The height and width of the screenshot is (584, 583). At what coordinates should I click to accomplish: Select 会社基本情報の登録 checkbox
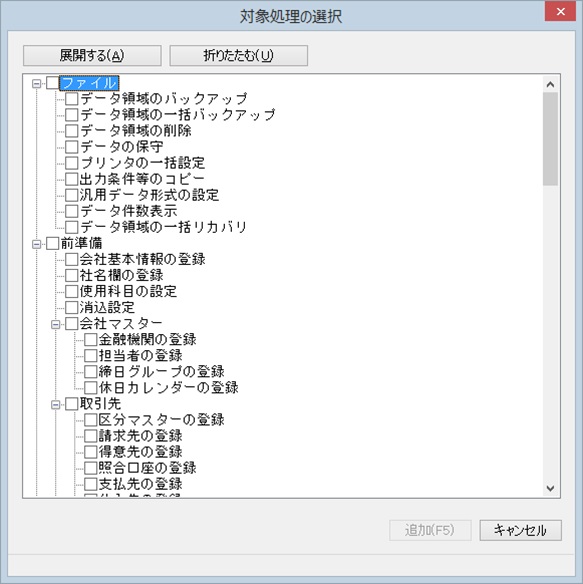tap(72, 260)
